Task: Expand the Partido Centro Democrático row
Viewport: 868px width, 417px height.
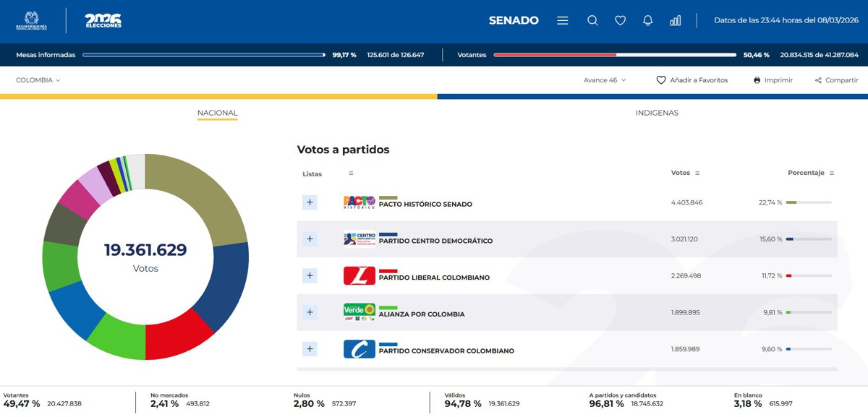Action: point(310,239)
